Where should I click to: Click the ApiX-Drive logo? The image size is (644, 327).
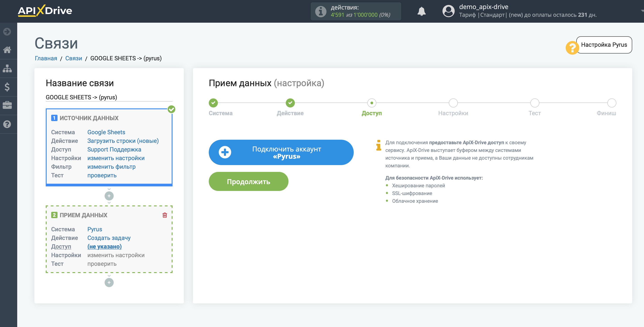click(x=45, y=11)
